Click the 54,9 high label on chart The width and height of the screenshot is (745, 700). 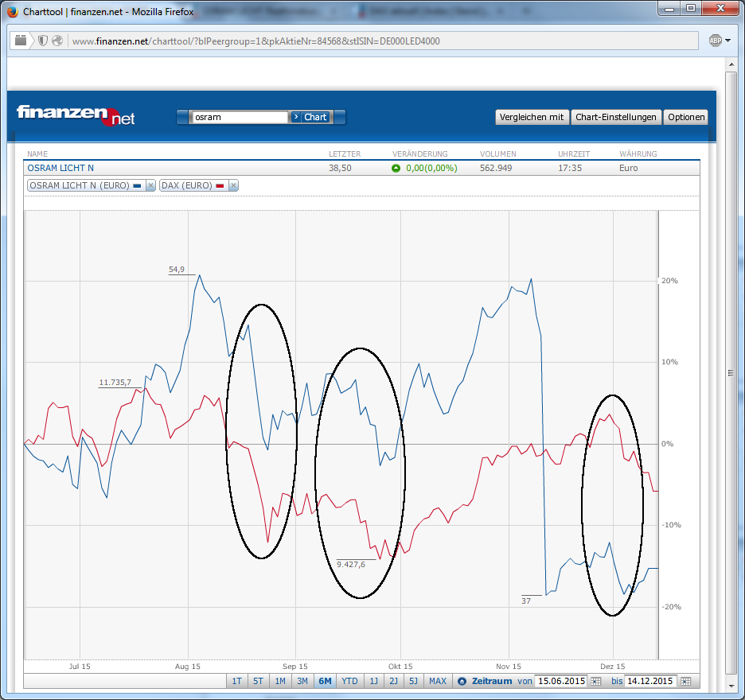tap(176, 270)
